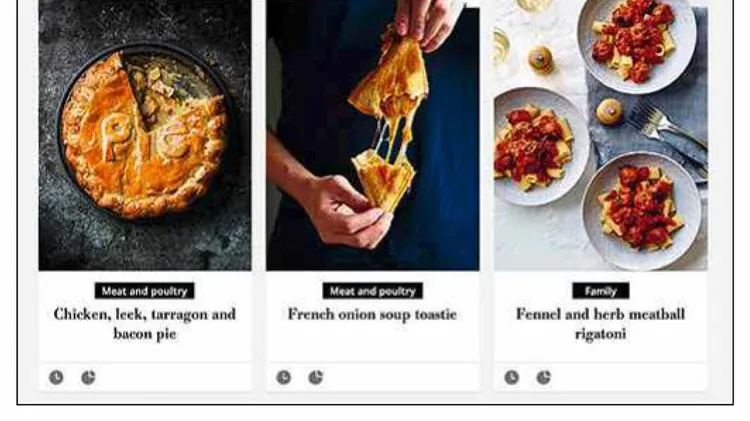Open the French onion soup toastie recipe title
Viewport: 750px width, 421px height.
[x=372, y=314]
